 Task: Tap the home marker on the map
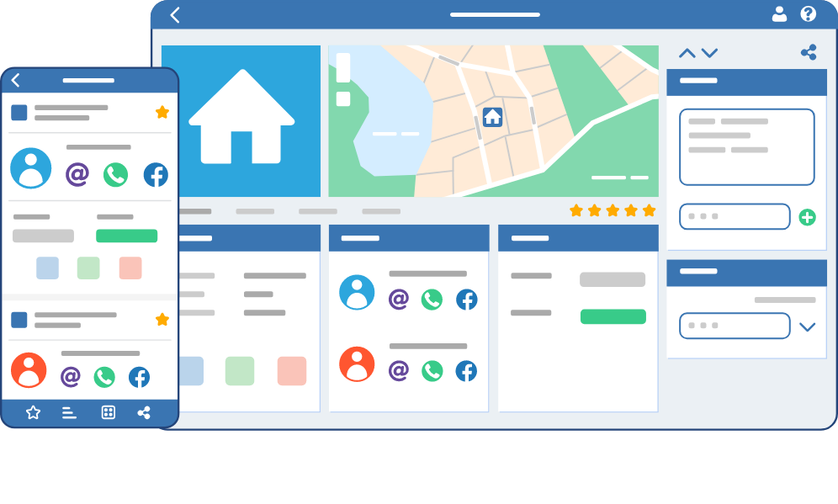point(492,116)
